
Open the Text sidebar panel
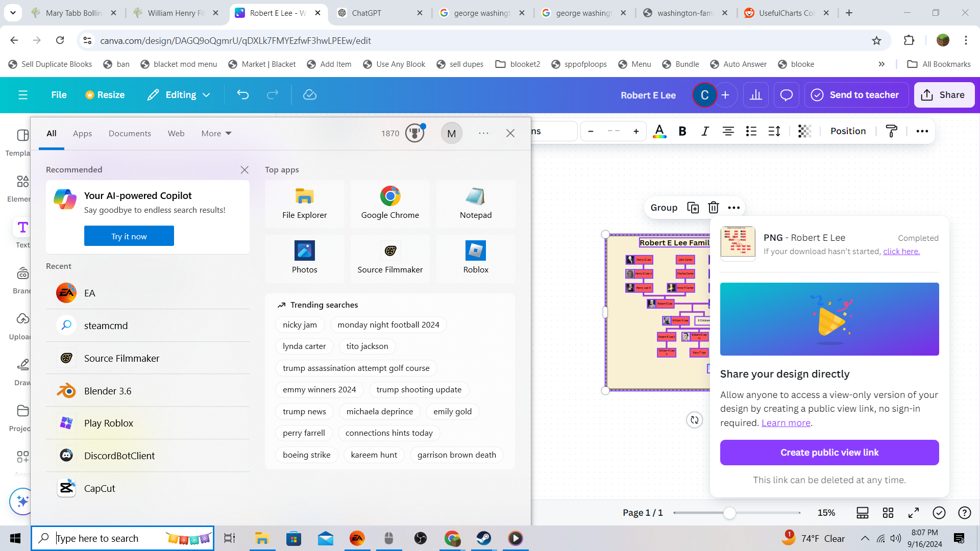pyautogui.click(x=23, y=233)
